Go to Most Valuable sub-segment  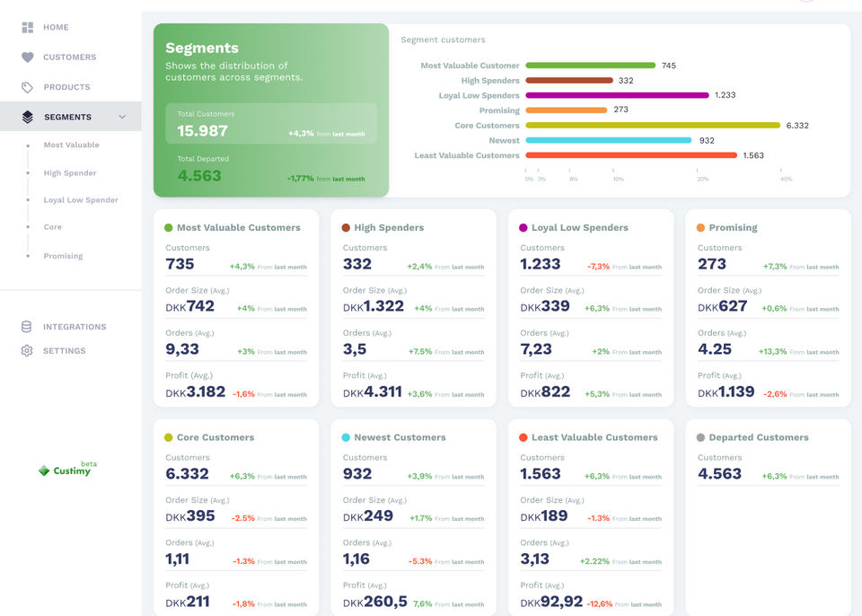coord(72,145)
